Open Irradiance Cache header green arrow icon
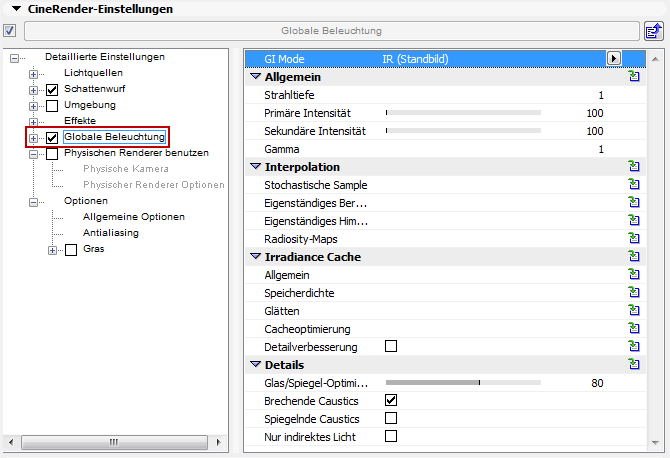Screen dimensions: 670x458 634,256
